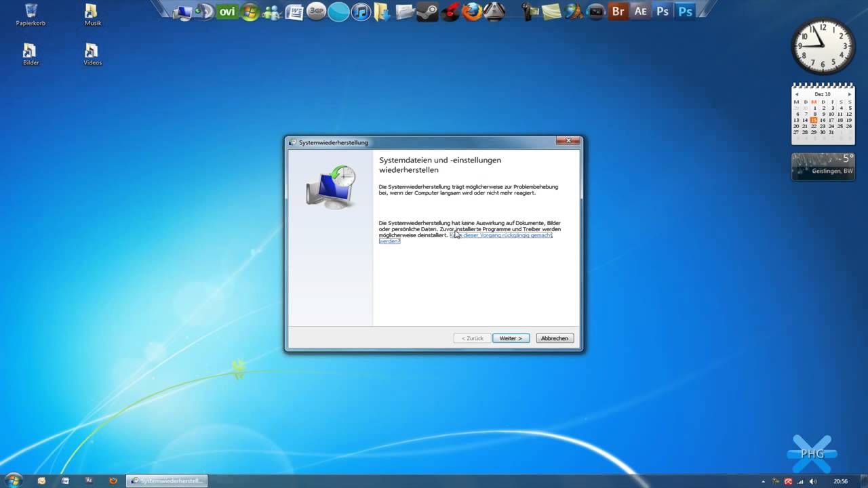Click the Weiter button in the wizard
Screen dimensions: 868x488
coord(511,338)
